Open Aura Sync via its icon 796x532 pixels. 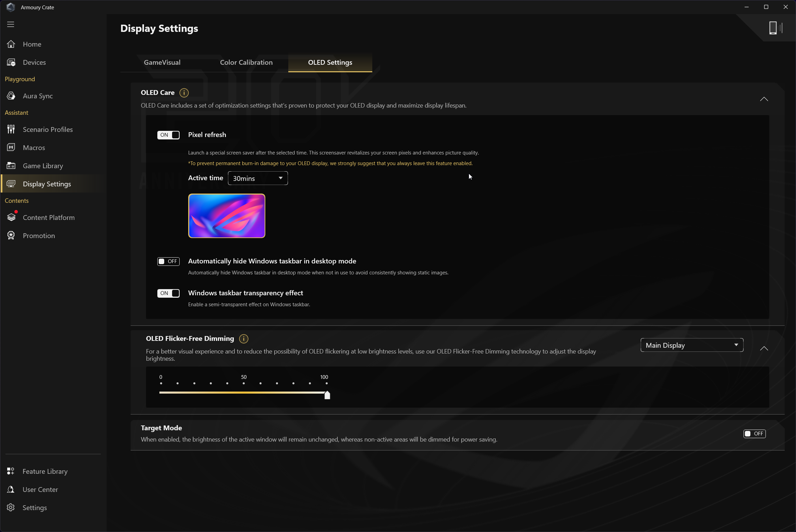pyautogui.click(x=11, y=96)
